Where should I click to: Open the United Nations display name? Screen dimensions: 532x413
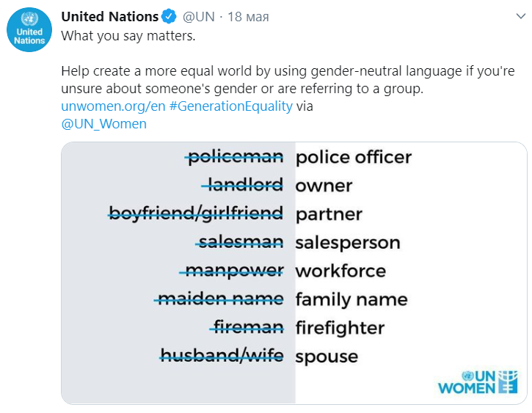pos(109,16)
